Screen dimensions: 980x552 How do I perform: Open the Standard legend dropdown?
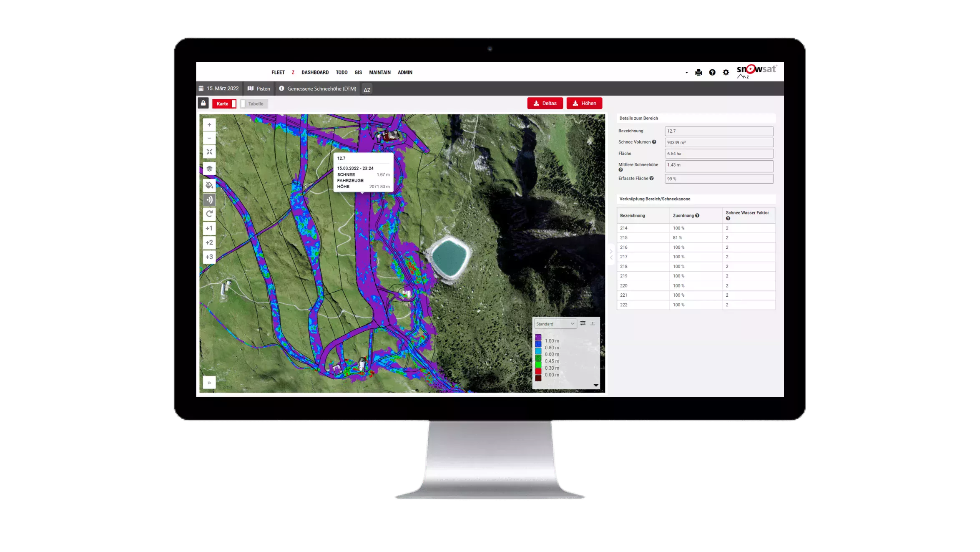[555, 324]
